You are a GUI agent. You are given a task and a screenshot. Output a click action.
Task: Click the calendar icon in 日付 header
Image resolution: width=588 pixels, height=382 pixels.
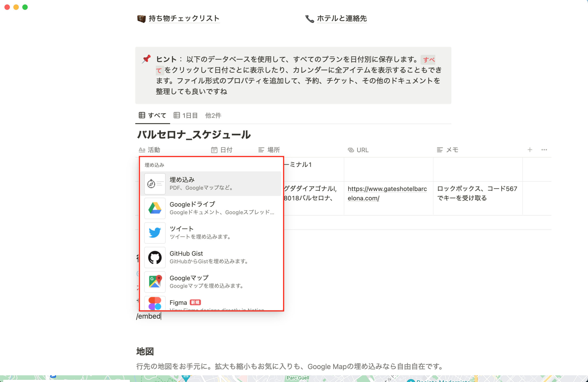click(x=214, y=150)
